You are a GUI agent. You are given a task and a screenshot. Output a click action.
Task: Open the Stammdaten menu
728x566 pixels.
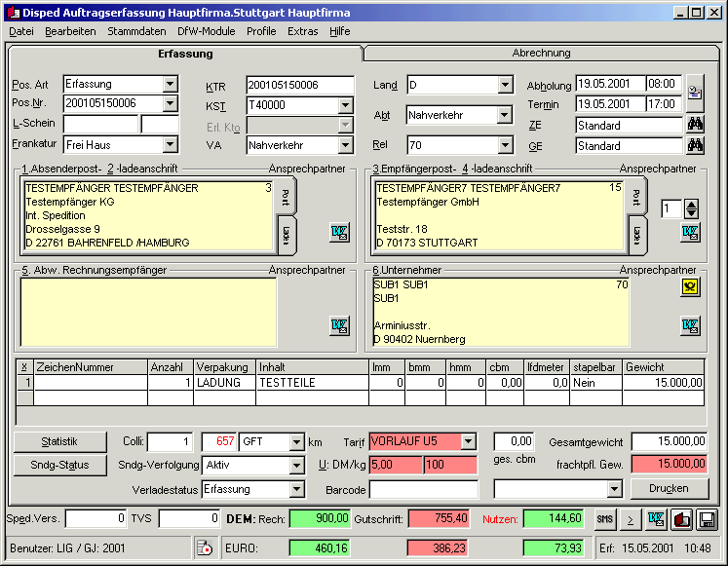135,31
